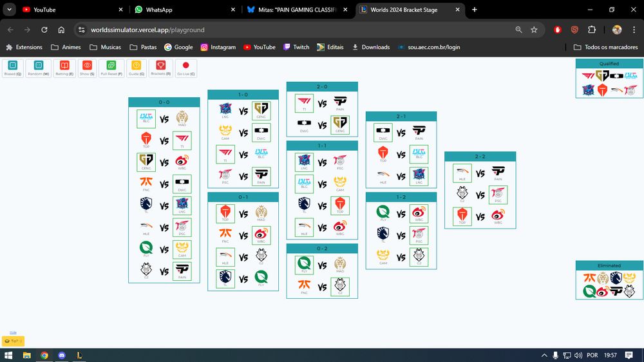Open the tab search dropdown arrow
This screenshot has height=362, width=644.
[9, 10]
